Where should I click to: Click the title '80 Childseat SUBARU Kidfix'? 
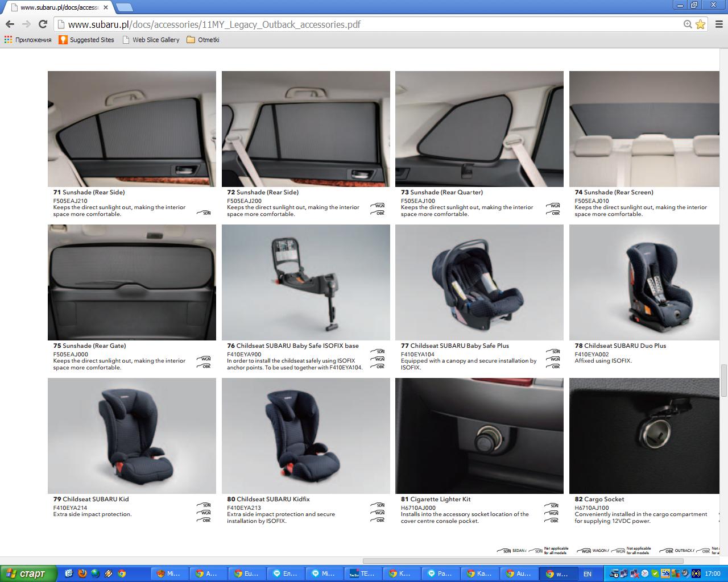tap(268, 499)
